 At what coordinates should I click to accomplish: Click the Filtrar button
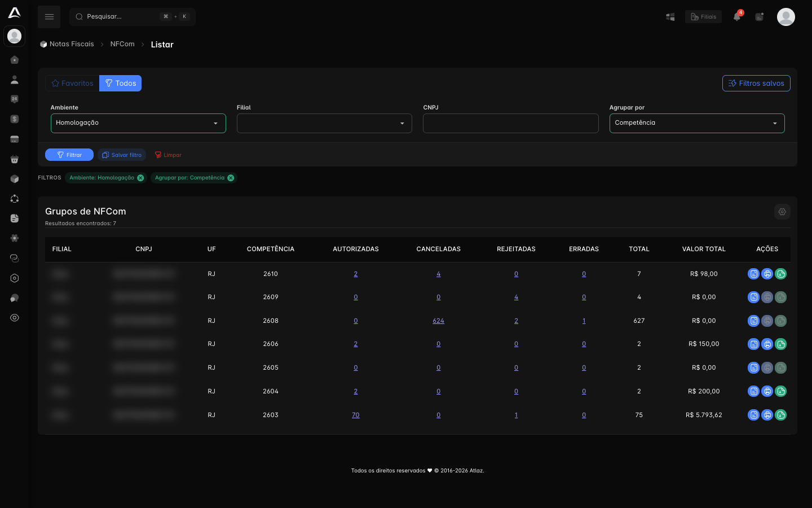[69, 155]
